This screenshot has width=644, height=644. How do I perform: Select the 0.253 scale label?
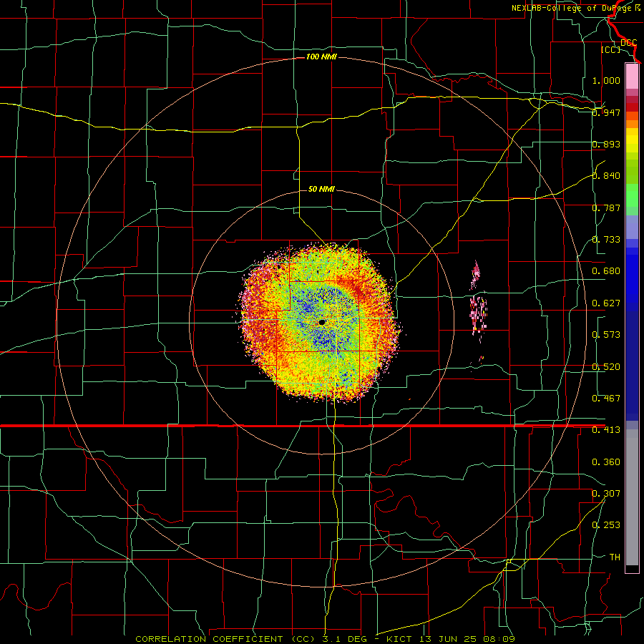coord(606,525)
